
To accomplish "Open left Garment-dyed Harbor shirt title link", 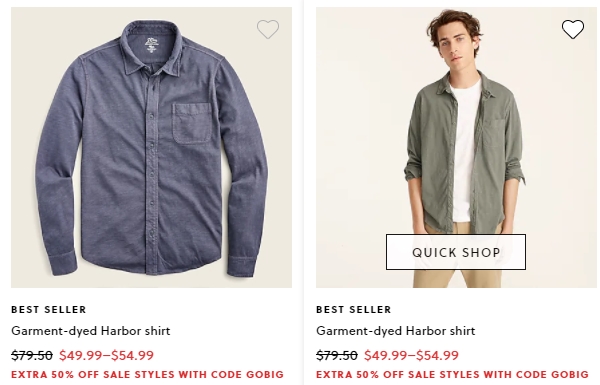I will (x=91, y=331).
